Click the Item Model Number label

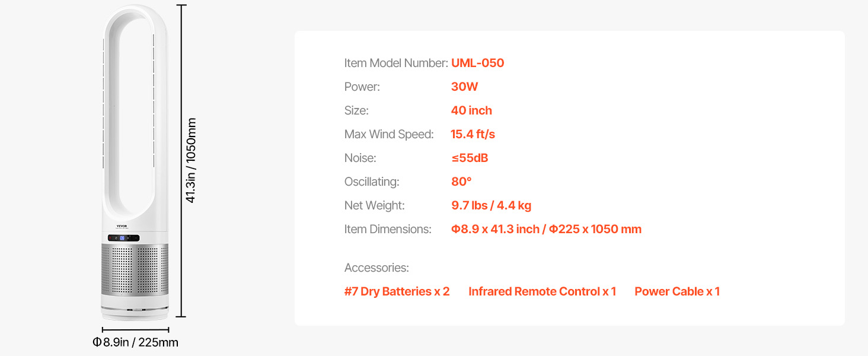tap(395, 63)
